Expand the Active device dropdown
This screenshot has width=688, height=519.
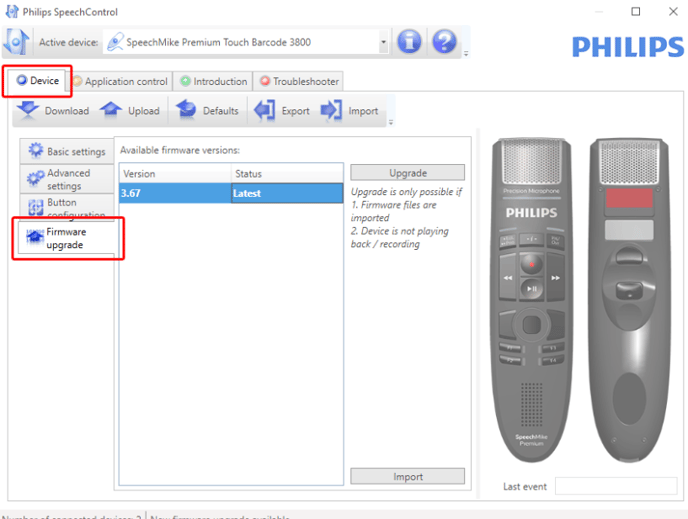tap(383, 42)
